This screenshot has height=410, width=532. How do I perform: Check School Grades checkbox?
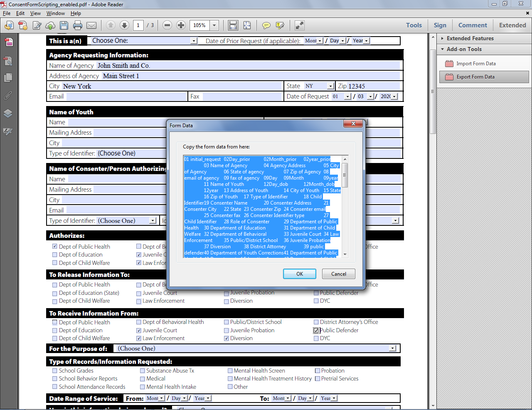click(x=55, y=370)
